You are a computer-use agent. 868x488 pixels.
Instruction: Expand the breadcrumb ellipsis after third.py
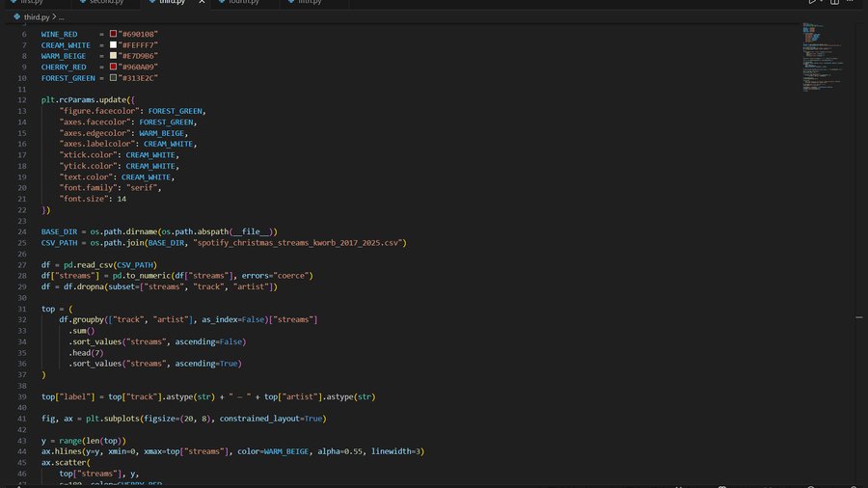pyautogui.click(x=62, y=16)
